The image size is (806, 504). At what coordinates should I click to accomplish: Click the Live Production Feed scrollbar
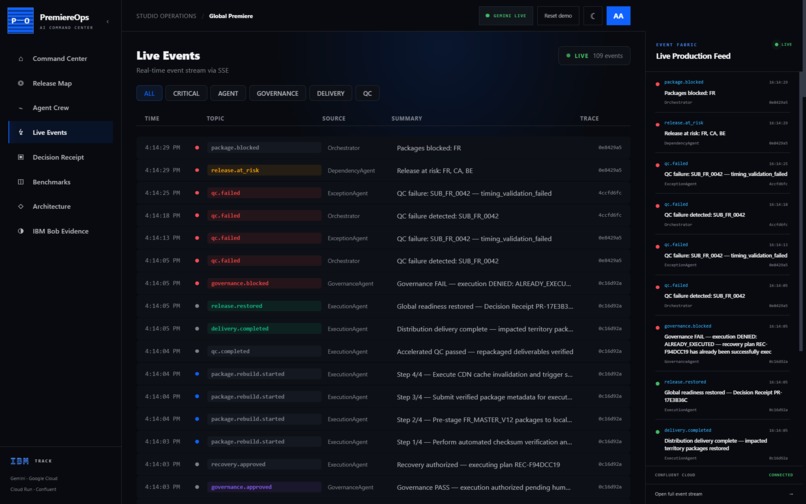(x=800, y=211)
